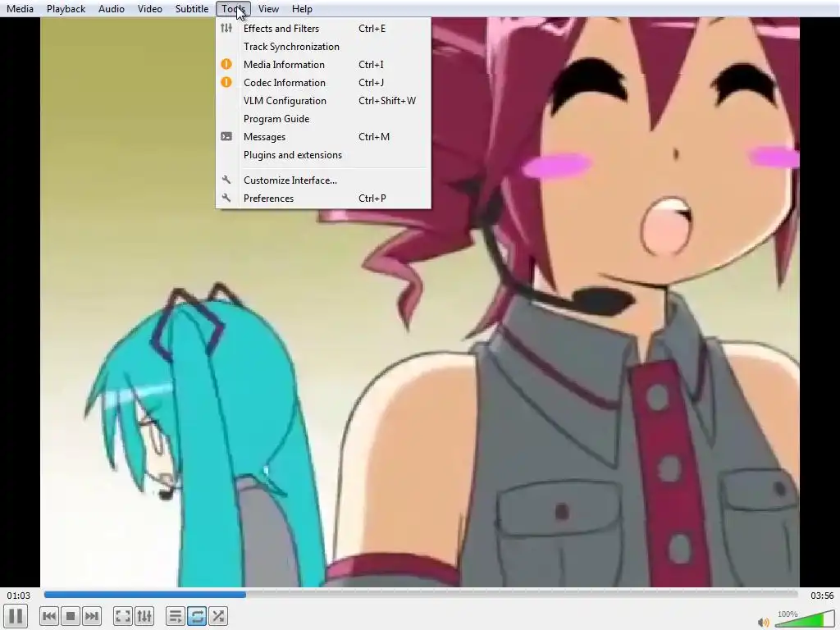Screen dimensions: 840x630
Task: Open Codec Information
Action: tap(323, 83)
